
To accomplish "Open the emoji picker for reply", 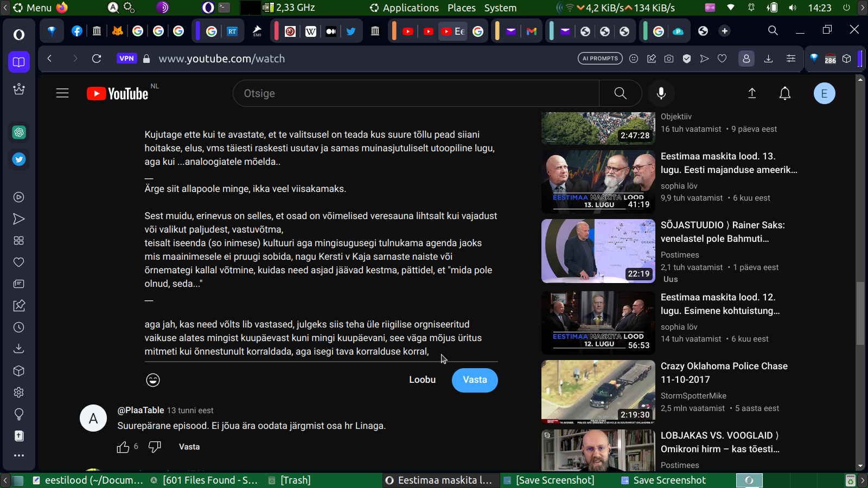I will [x=153, y=380].
